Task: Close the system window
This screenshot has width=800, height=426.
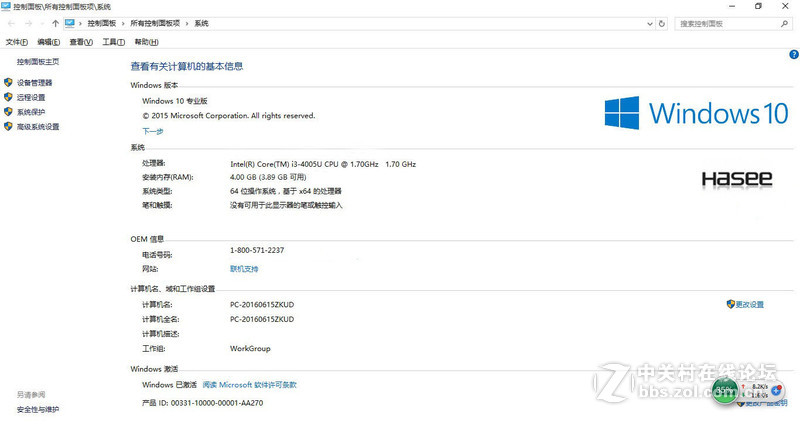Action: [x=785, y=6]
